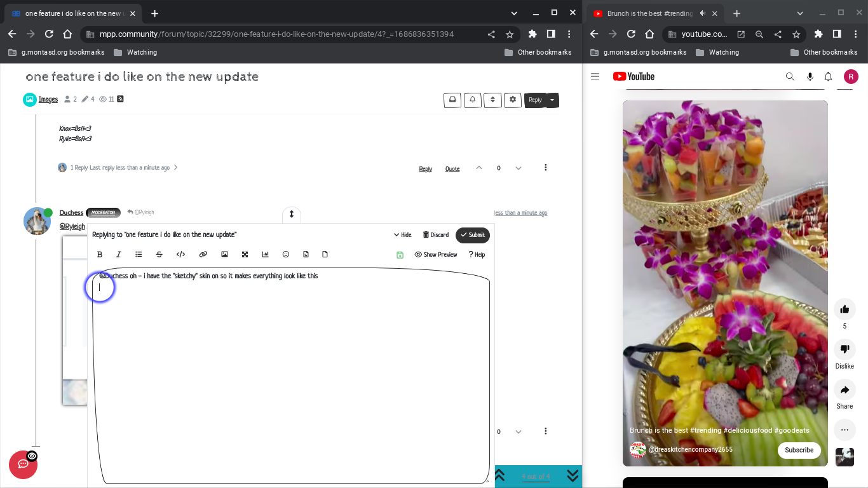Apply strikethrough formatting in composer
Viewport: 868px width, 488px height.
159,254
